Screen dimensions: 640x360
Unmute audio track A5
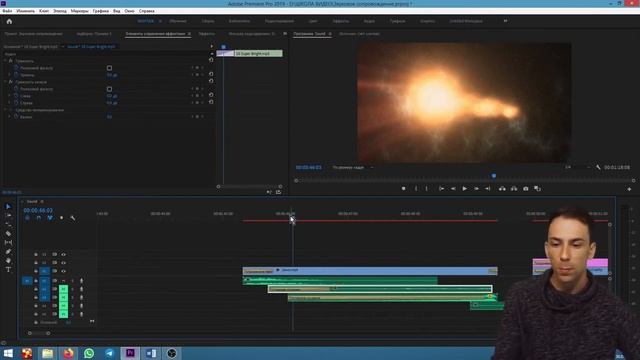pyautogui.click(x=63, y=314)
